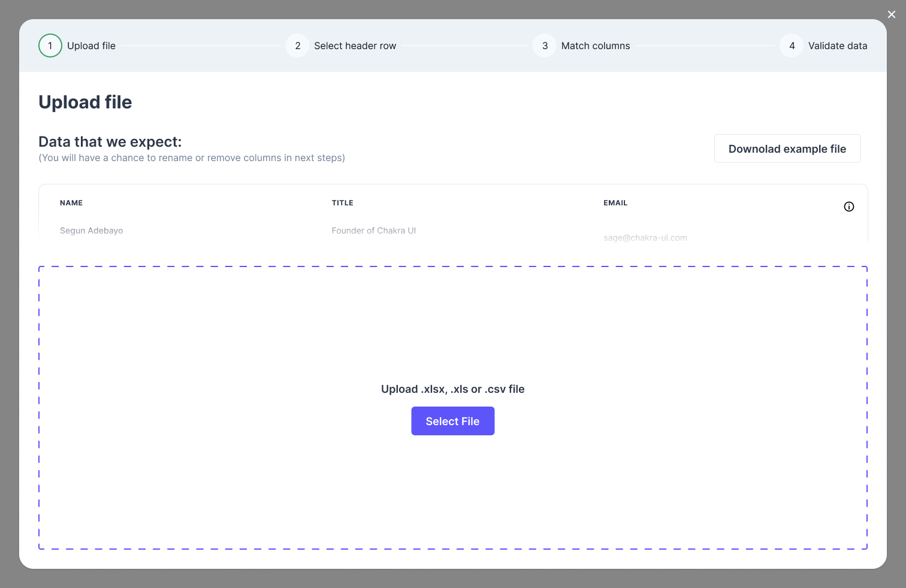Select the 'Segun Adebayo' name cell
Viewport: 906px width, 588px height.
point(92,231)
